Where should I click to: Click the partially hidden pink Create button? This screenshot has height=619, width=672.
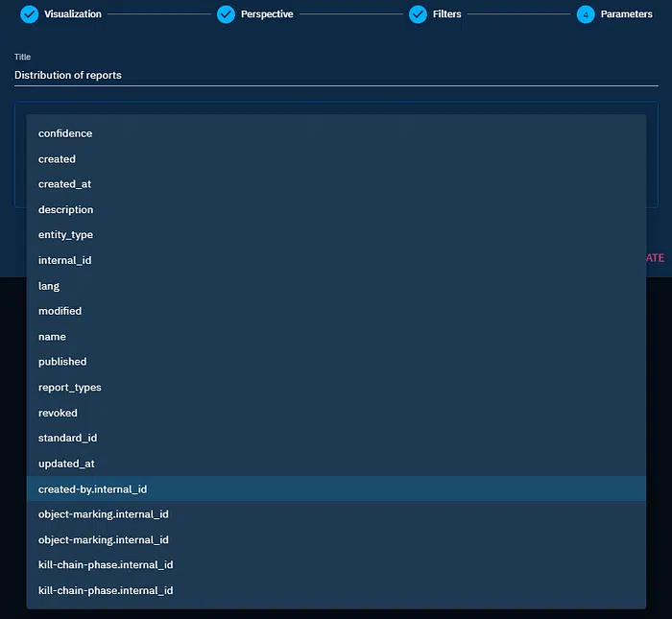[x=655, y=258]
